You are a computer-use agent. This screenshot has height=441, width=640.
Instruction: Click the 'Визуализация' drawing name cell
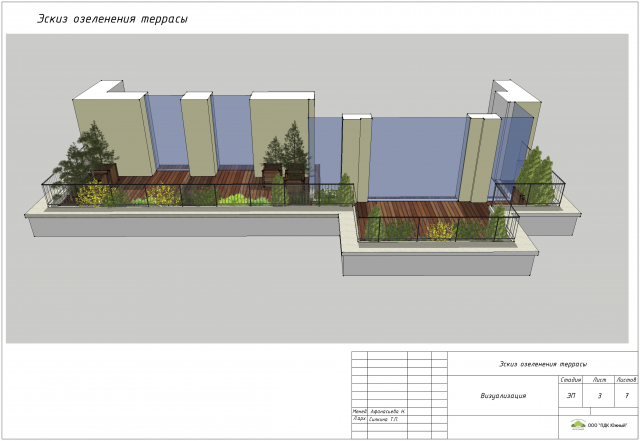tap(503, 396)
